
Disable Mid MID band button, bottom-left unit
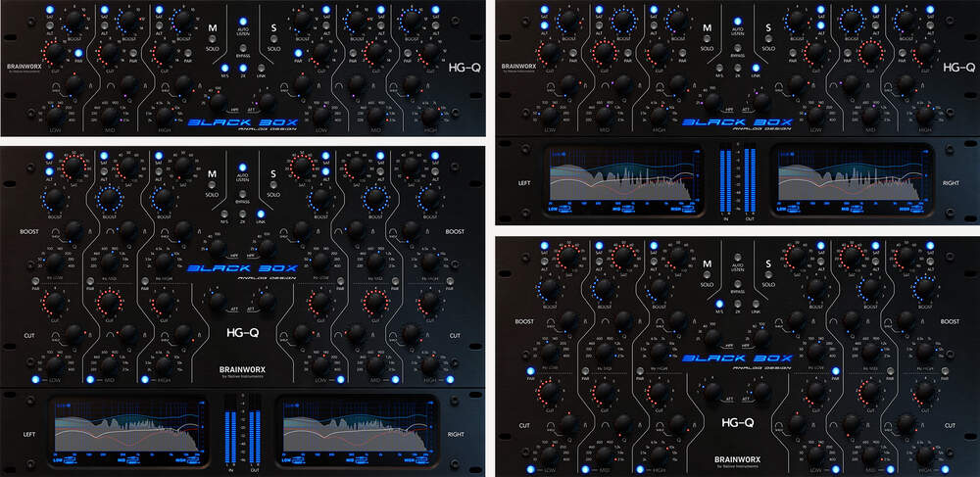click(90, 380)
